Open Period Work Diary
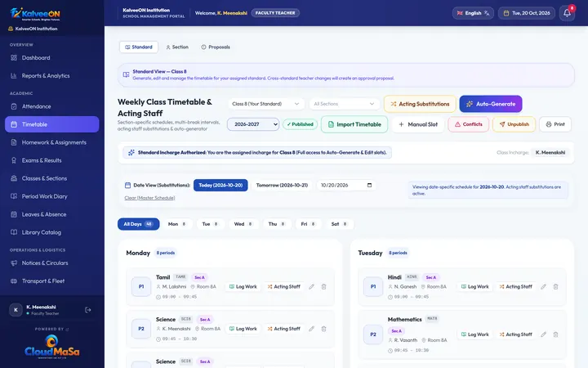588x368 pixels. [51, 196]
